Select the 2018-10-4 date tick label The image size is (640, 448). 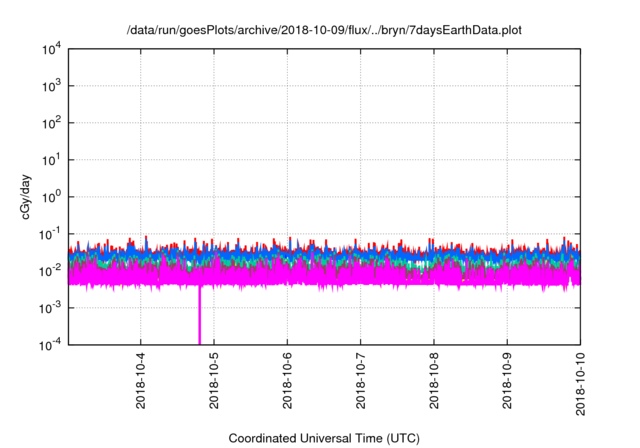(x=141, y=381)
